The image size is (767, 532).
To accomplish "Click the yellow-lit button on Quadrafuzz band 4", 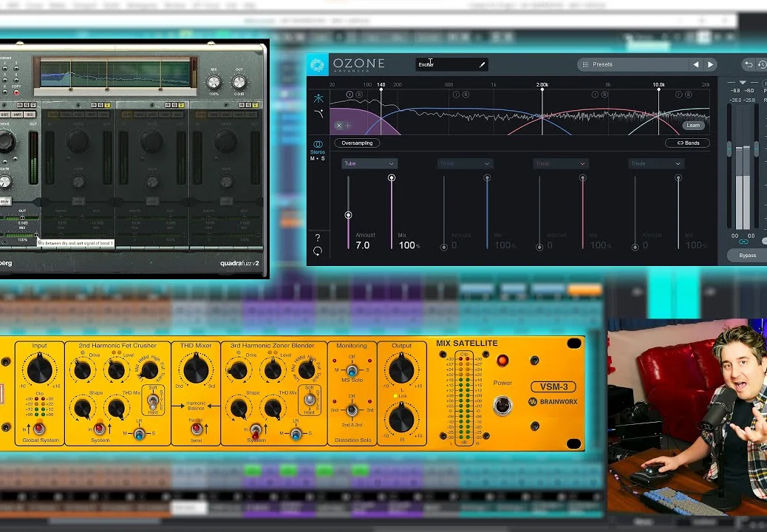I will tap(255, 105).
